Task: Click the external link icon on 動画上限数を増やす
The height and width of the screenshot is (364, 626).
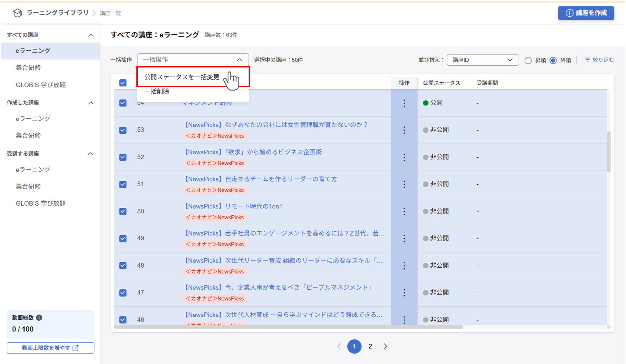Action: tap(75, 348)
